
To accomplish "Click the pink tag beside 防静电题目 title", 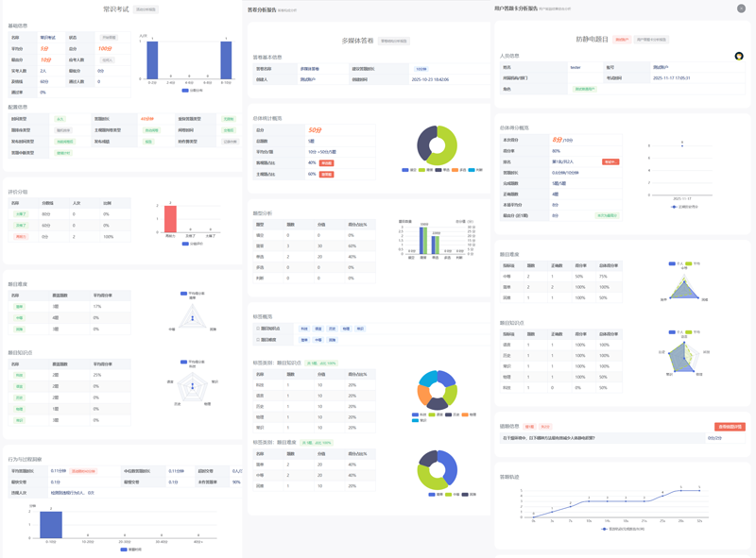I will click(622, 40).
